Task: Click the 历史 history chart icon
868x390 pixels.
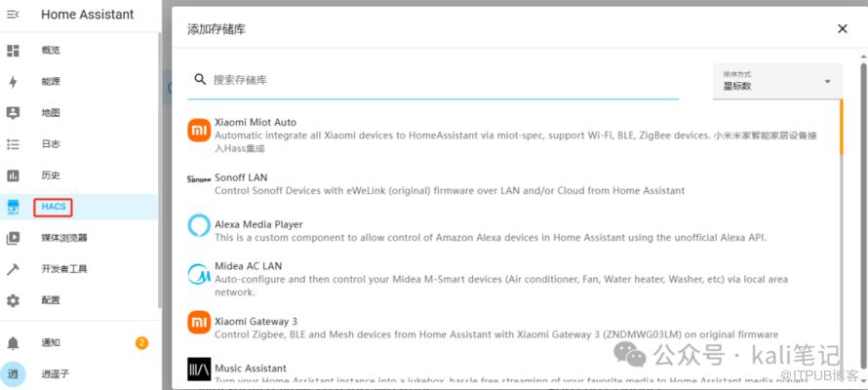Action: (x=14, y=175)
